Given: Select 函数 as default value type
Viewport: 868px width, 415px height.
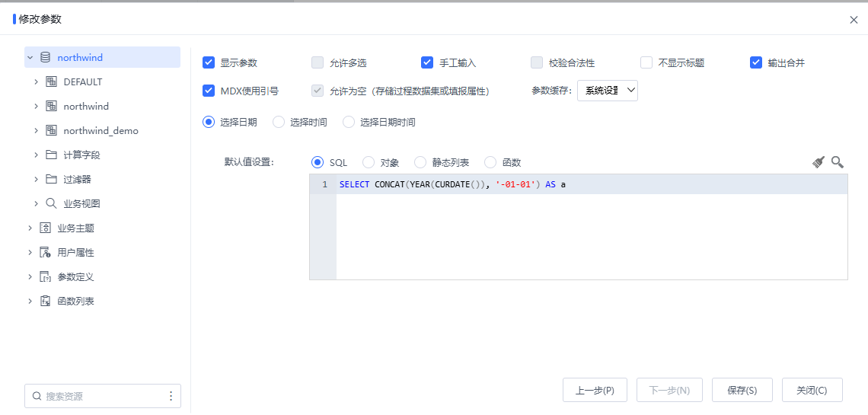Looking at the screenshot, I should click(x=490, y=162).
